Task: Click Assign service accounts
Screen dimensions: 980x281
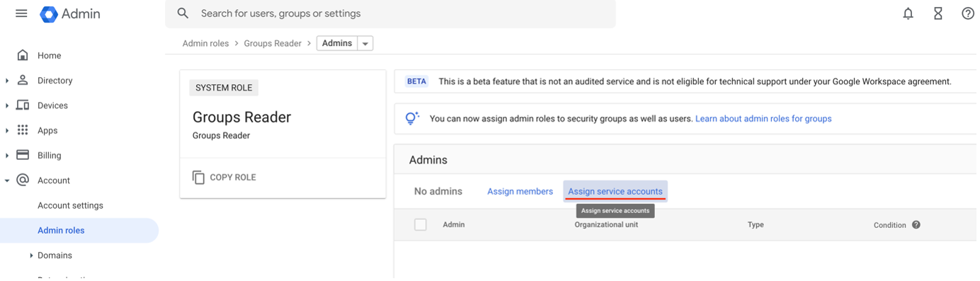Action: pos(615,191)
